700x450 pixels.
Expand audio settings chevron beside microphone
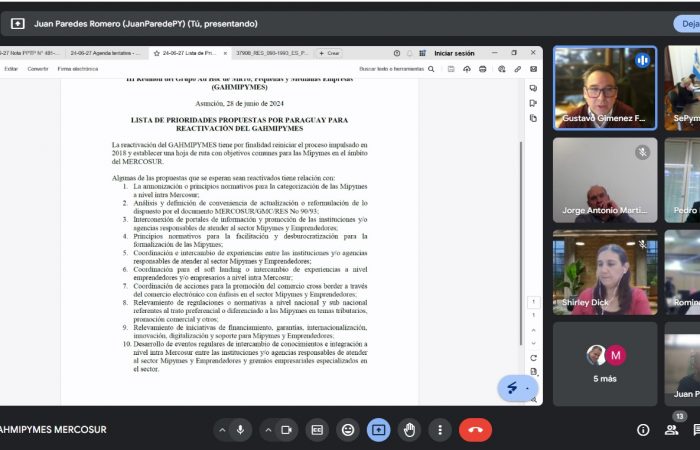coord(222,430)
